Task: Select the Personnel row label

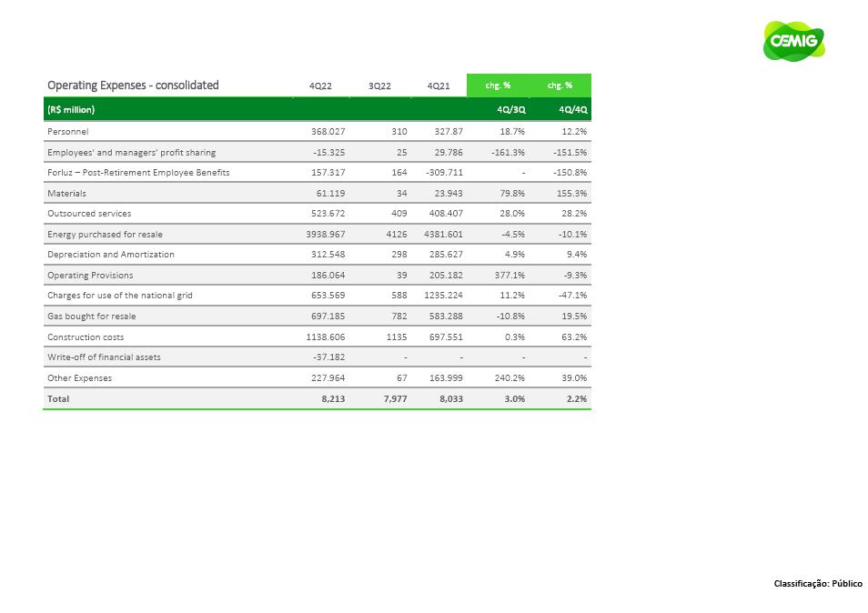Action: [67, 132]
